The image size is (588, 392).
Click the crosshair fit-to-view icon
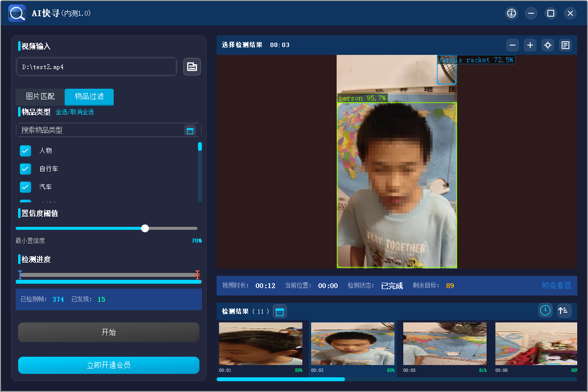(x=548, y=45)
